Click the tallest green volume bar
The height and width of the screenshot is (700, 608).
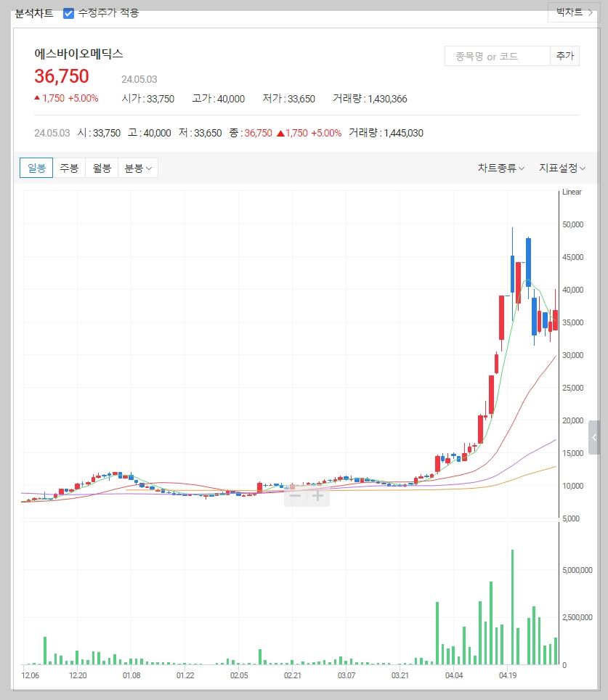(x=512, y=607)
